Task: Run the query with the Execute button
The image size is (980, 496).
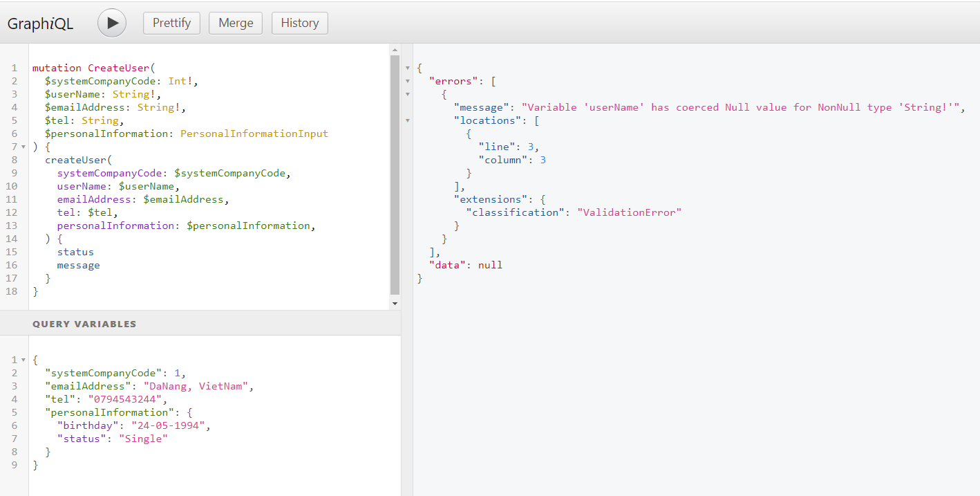Action: (x=112, y=23)
